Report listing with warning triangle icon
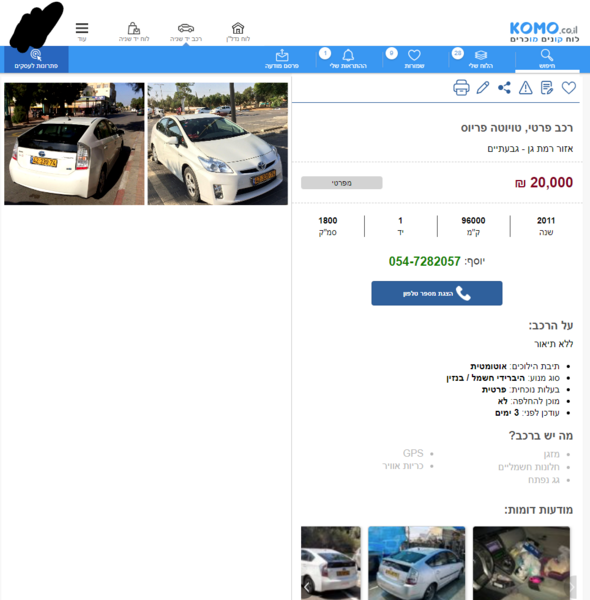The height and width of the screenshot is (600, 590). 525,88
